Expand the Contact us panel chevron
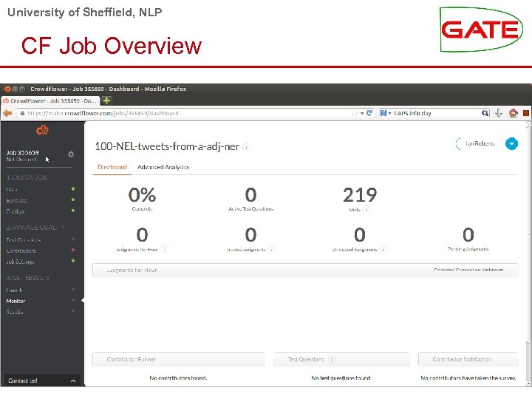 73,381
